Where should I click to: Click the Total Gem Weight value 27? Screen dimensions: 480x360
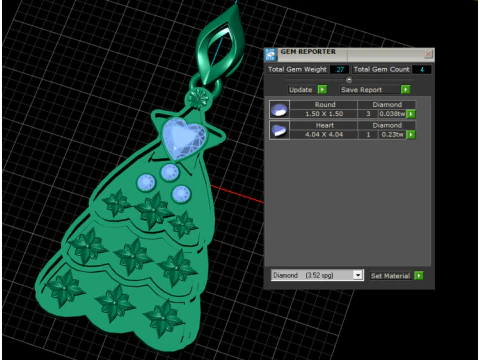click(340, 69)
